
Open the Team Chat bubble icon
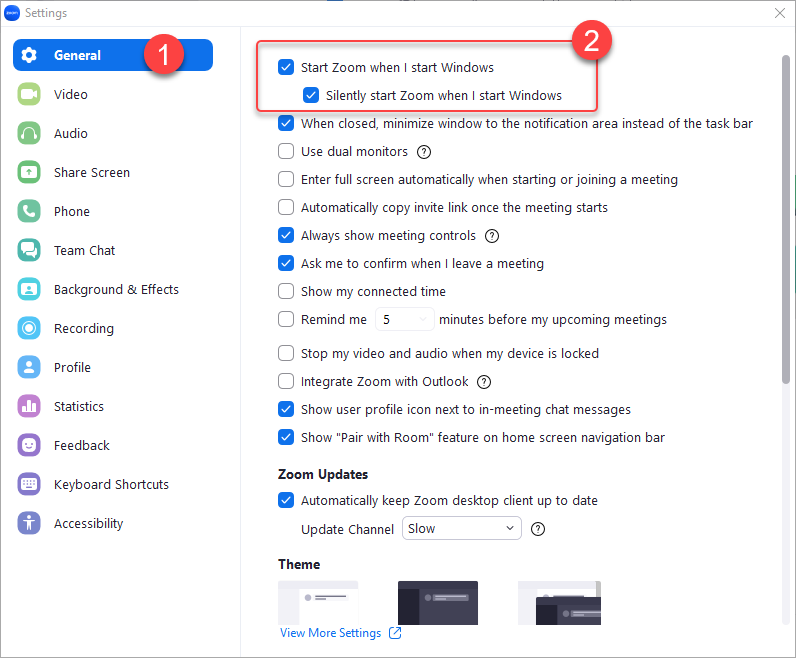coord(29,250)
